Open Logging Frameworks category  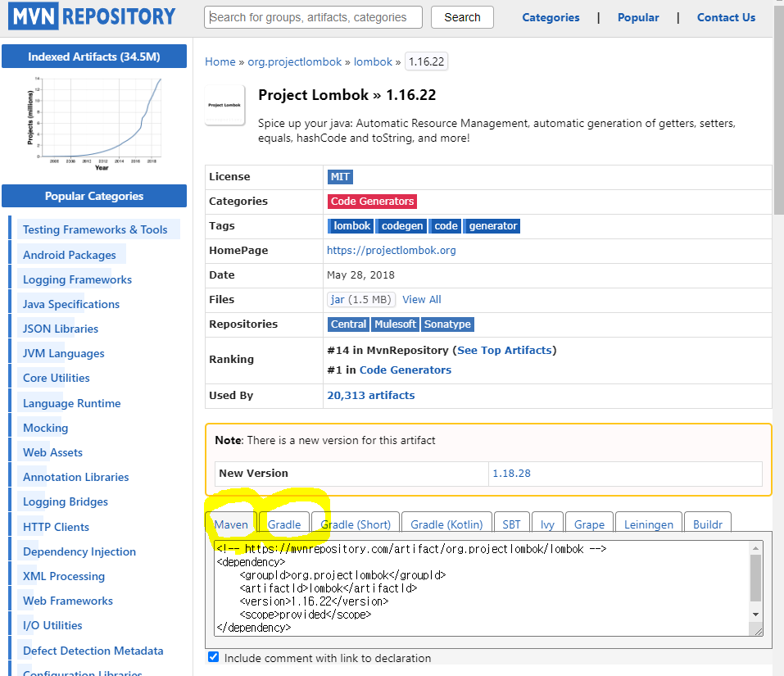tap(78, 279)
